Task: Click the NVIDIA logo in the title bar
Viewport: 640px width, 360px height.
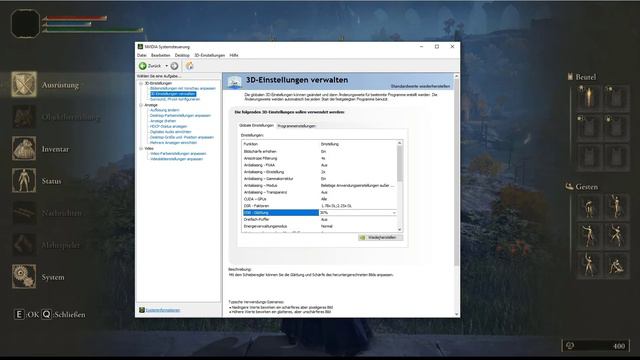Action: point(140,47)
